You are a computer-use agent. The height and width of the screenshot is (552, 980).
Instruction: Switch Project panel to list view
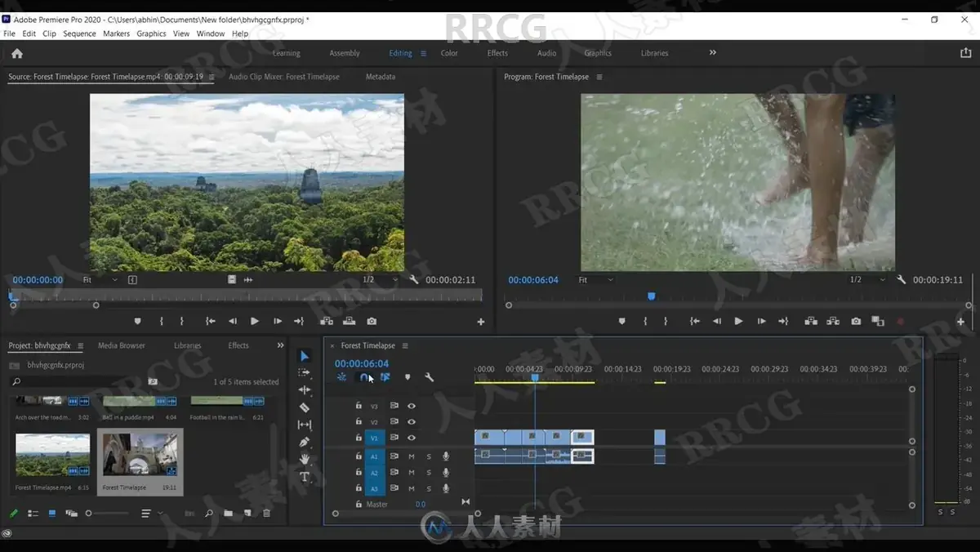pos(33,514)
